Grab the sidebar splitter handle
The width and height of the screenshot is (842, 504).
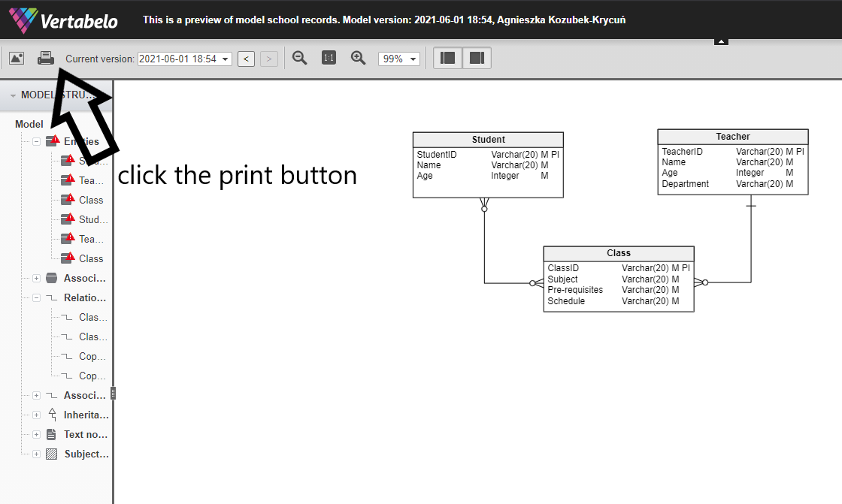point(113,394)
